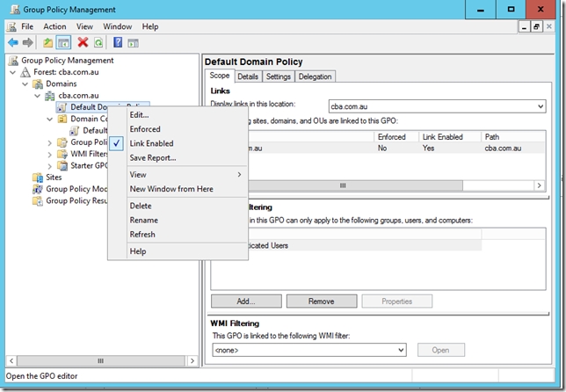Click the Enforced column header
The image size is (566, 392).
[396, 137]
